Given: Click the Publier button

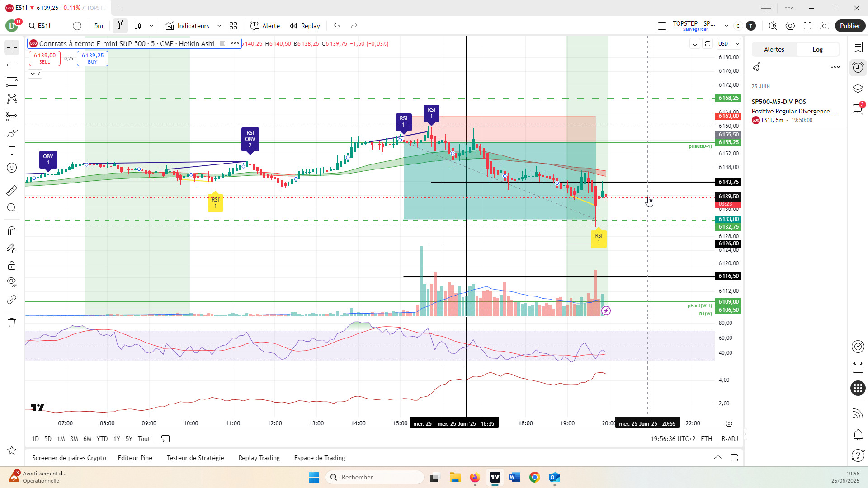Looking at the screenshot, I should [x=849, y=26].
